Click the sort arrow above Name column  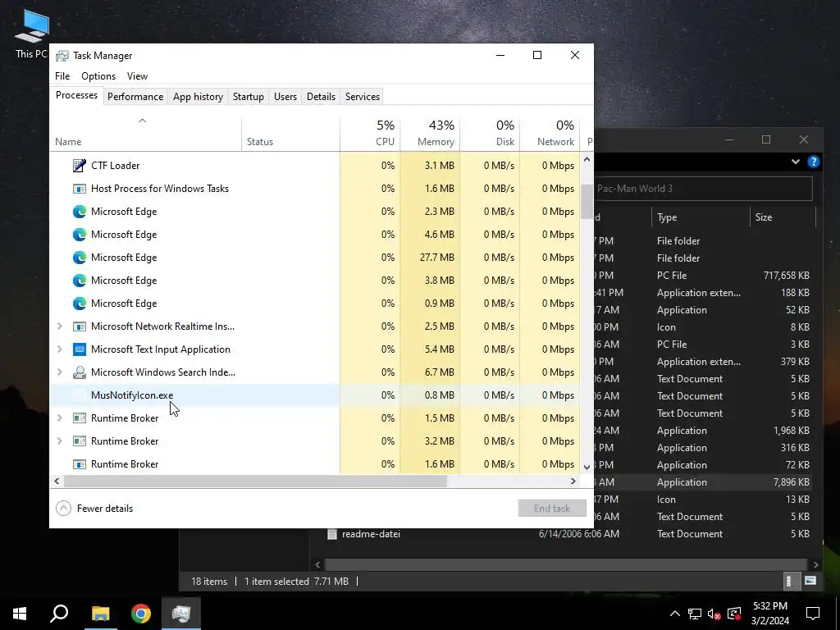click(142, 121)
